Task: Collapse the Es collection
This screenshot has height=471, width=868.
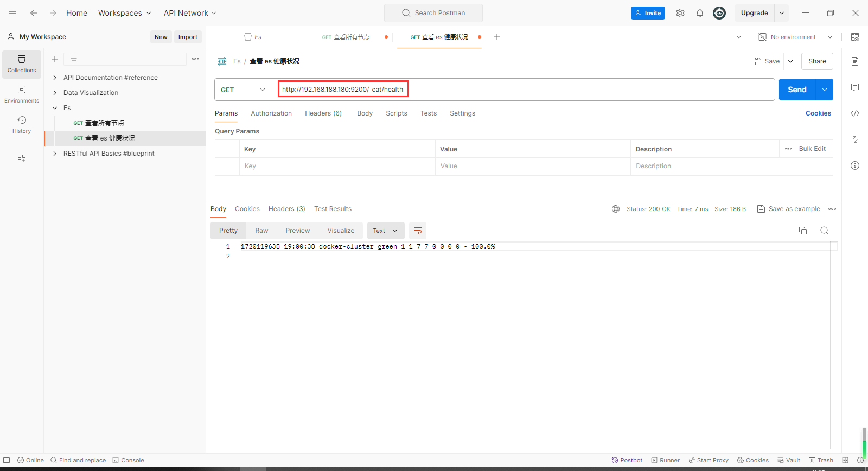Action: tap(55, 108)
